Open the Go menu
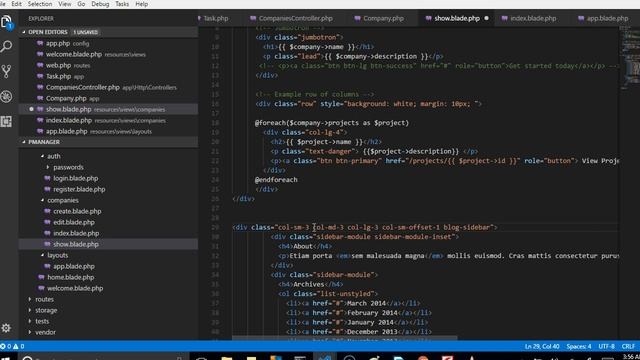Image resolution: width=640 pixels, height=360 pixels. (81, 4)
